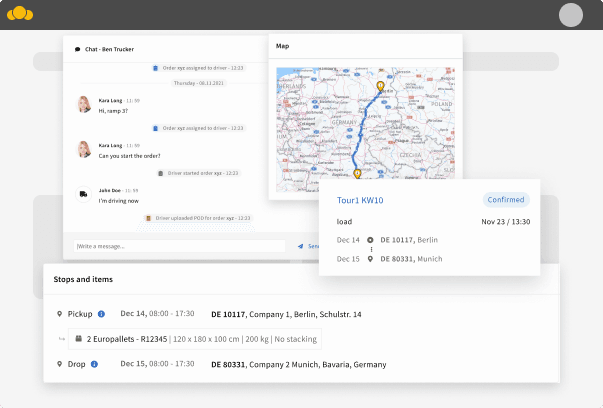Open the gray user avatar
603x408 pixels.
571,15
